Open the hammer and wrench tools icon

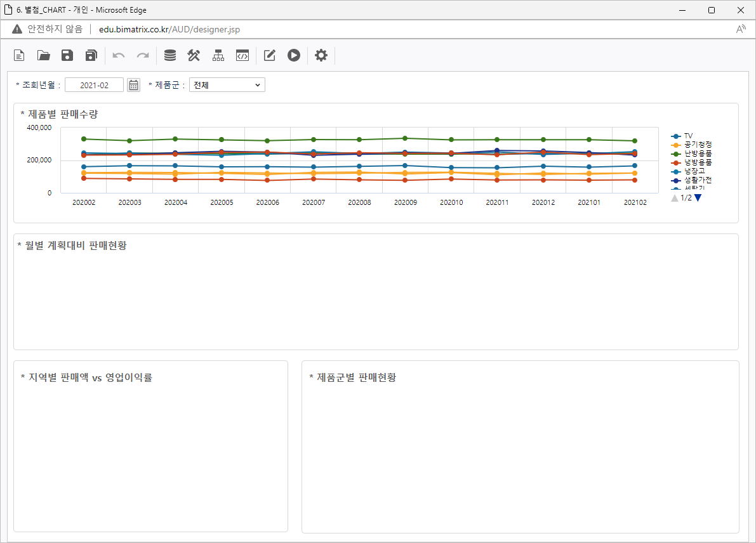click(x=194, y=56)
